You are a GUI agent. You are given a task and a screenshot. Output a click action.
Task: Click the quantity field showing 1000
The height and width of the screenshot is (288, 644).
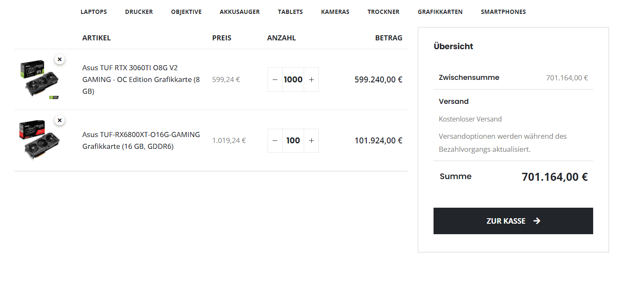click(293, 79)
